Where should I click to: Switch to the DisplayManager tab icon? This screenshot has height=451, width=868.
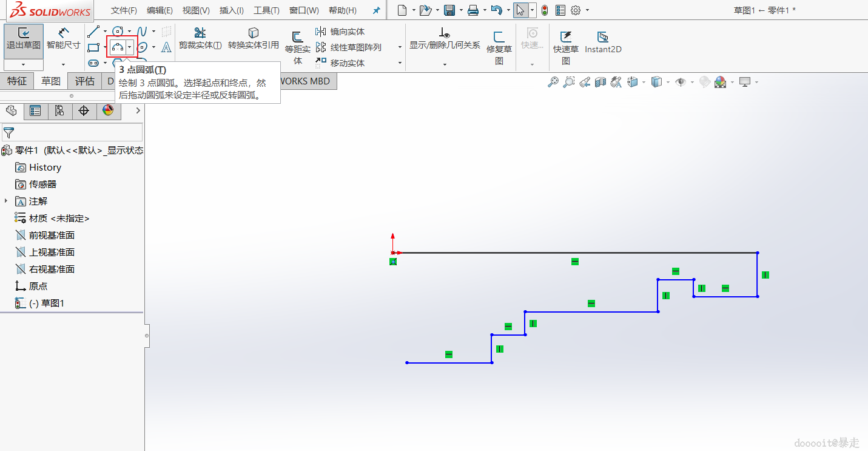point(108,110)
